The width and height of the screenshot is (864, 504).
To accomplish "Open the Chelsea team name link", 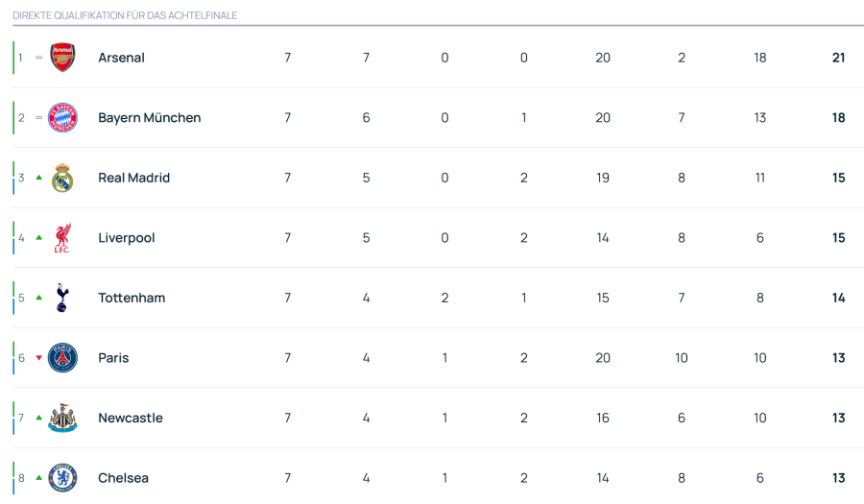I will tap(123, 478).
